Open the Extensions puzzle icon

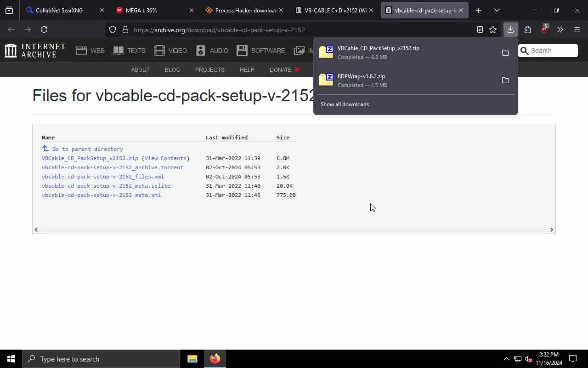point(527,29)
